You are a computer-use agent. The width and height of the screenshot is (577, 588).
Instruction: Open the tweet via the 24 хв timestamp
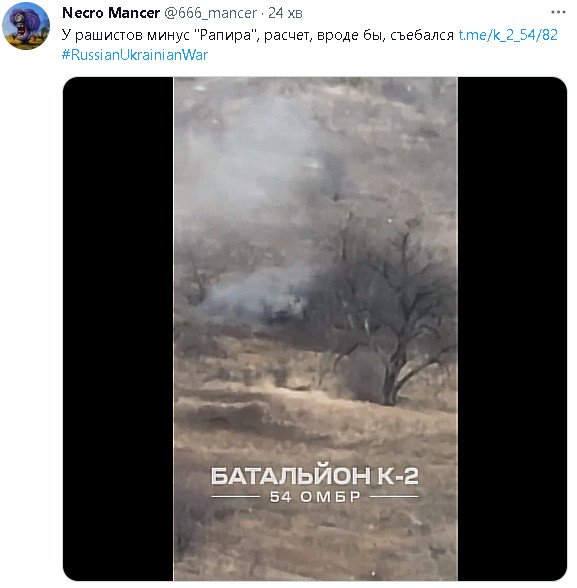point(285,13)
